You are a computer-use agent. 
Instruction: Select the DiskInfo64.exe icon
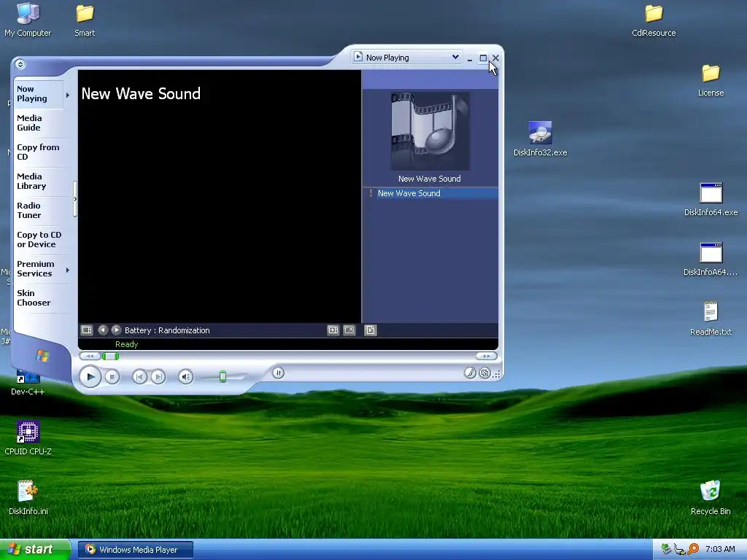click(x=711, y=198)
